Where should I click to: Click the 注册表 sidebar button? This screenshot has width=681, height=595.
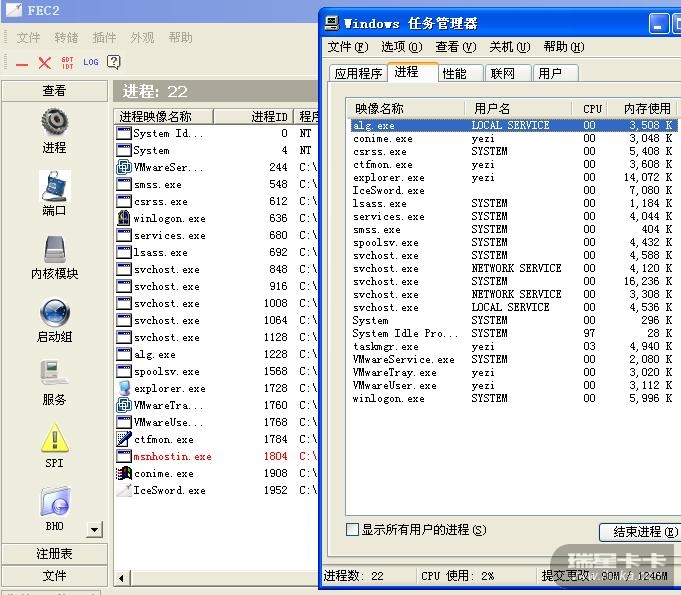click(54, 554)
